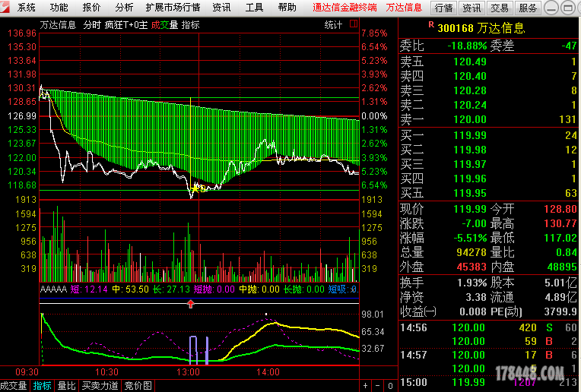
Task: Click the 换手 value 1.93%
Action: pos(471,283)
